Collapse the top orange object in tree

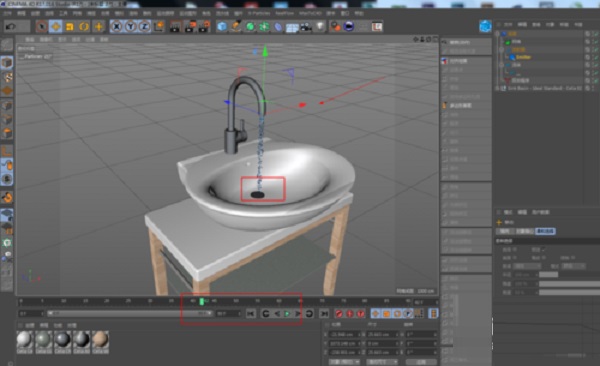(x=497, y=34)
